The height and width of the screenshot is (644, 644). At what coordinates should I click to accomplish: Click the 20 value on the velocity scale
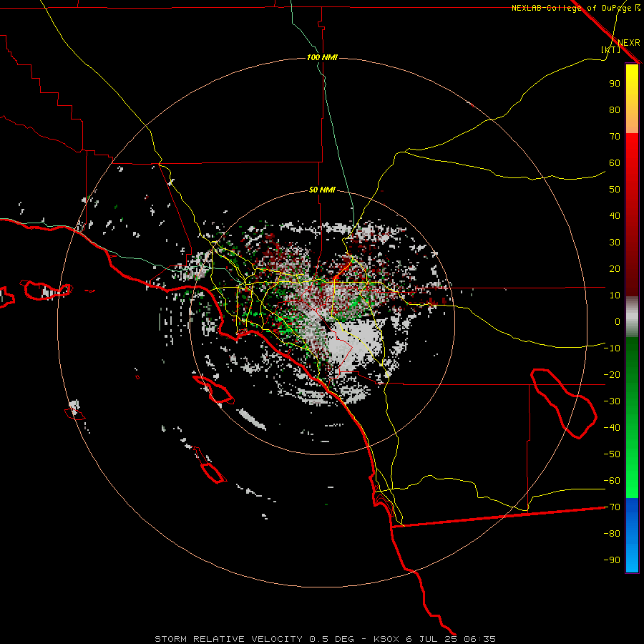pyautogui.click(x=615, y=269)
